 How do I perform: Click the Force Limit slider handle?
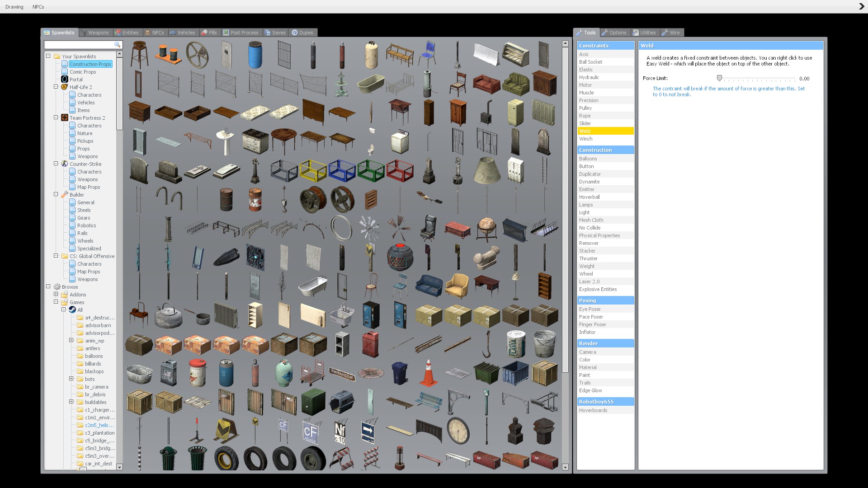[719, 78]
